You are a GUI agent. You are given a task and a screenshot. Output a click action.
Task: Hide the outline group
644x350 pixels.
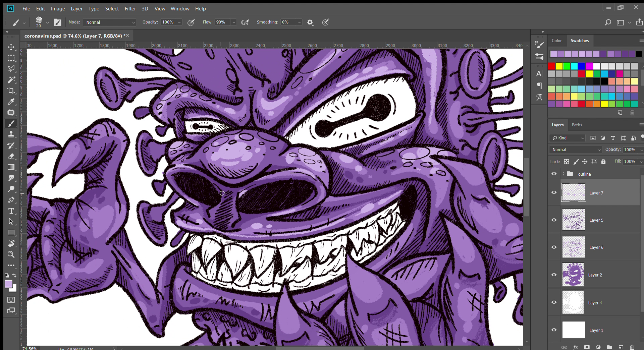click(554, 174)
